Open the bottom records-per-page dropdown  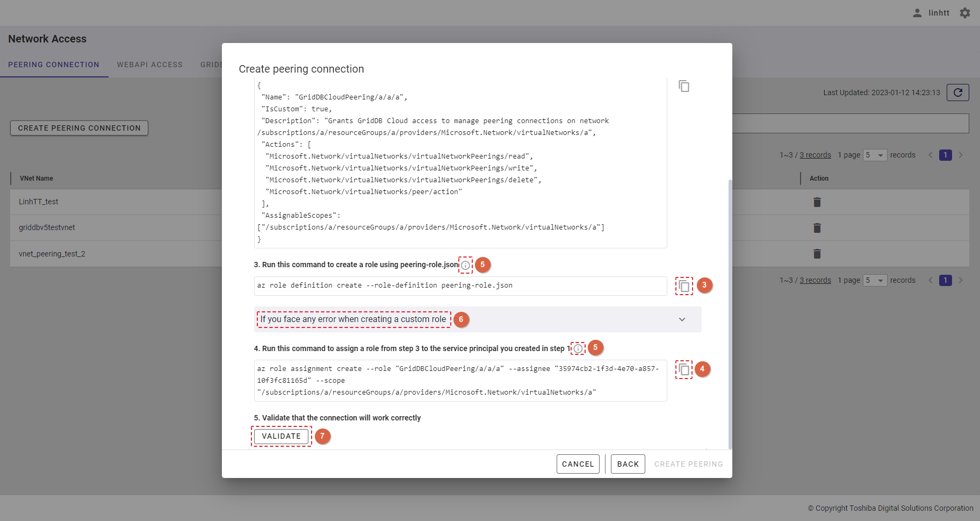click(875, 281)
